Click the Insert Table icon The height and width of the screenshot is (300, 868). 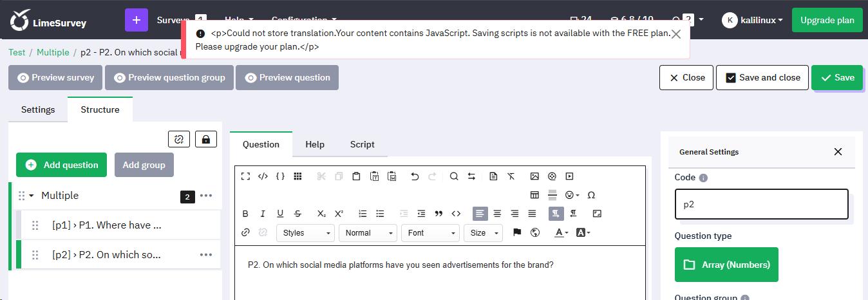(534, 195)
